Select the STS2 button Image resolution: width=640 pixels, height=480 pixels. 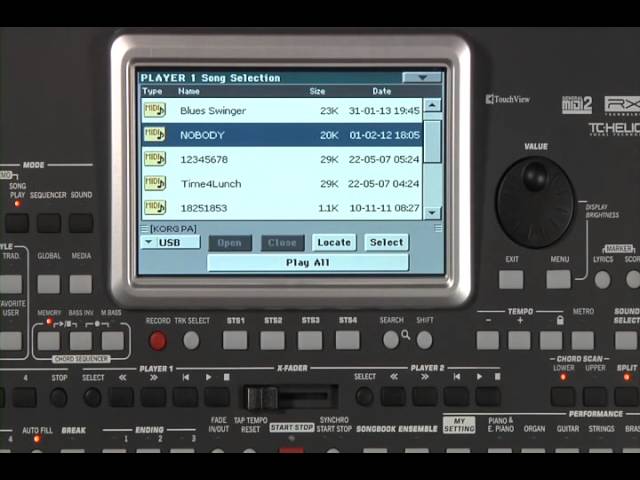pyautogui.click(x=272, y=340)
